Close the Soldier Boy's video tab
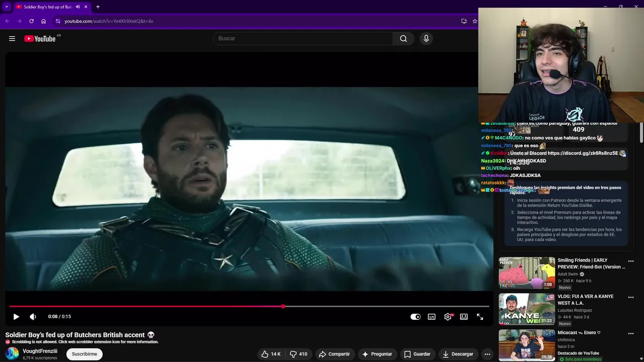This screenshot has height=362, width=644. point(86,7)
